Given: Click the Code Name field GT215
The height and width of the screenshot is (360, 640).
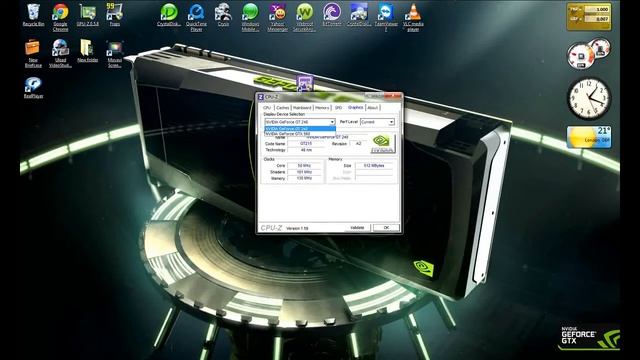Looking at the screenshot, I should tap(306, 144).
